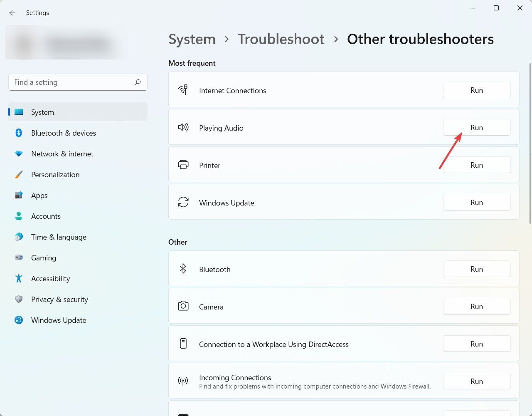Click the Camera troubleshooter icon
Image resolution: width=532 pixels, height=416 pixels.
[183, 306]
